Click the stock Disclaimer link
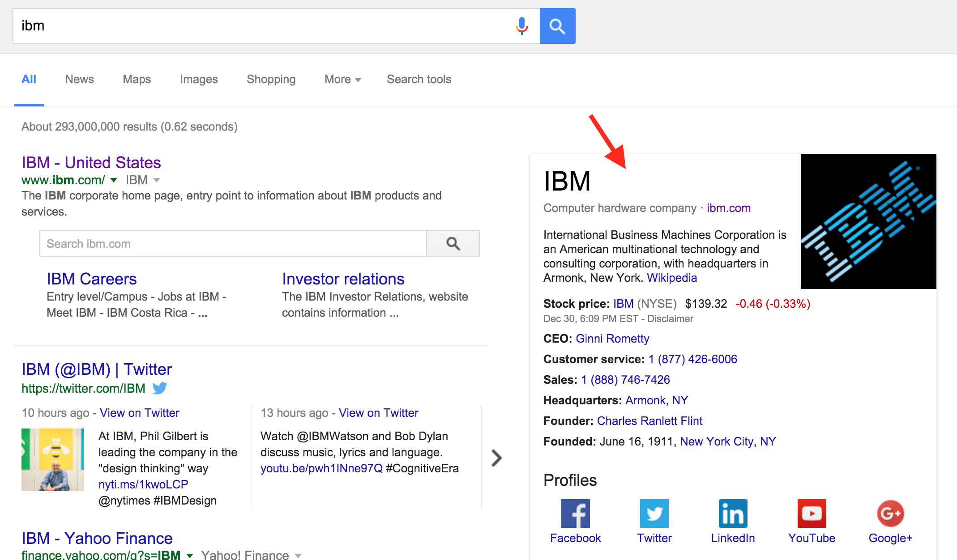This screenshot has height=560, width=957. pyautogui.click(x=670, y=318)
